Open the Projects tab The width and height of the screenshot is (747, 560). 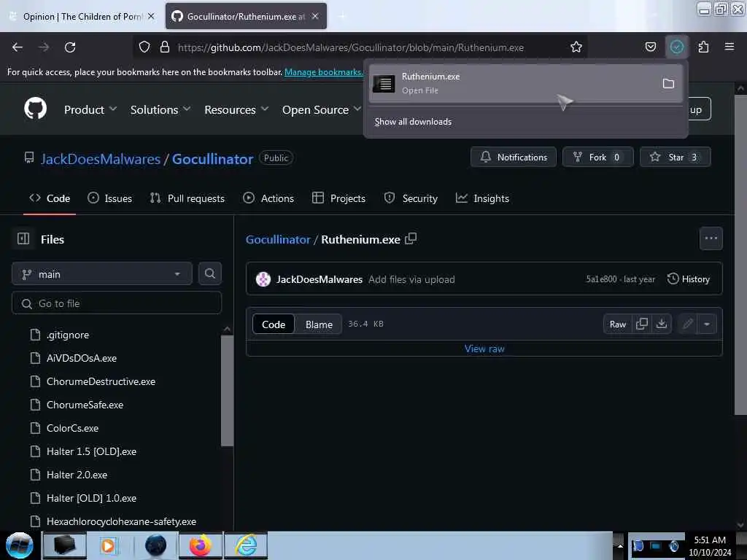click(x=338, y=198)
